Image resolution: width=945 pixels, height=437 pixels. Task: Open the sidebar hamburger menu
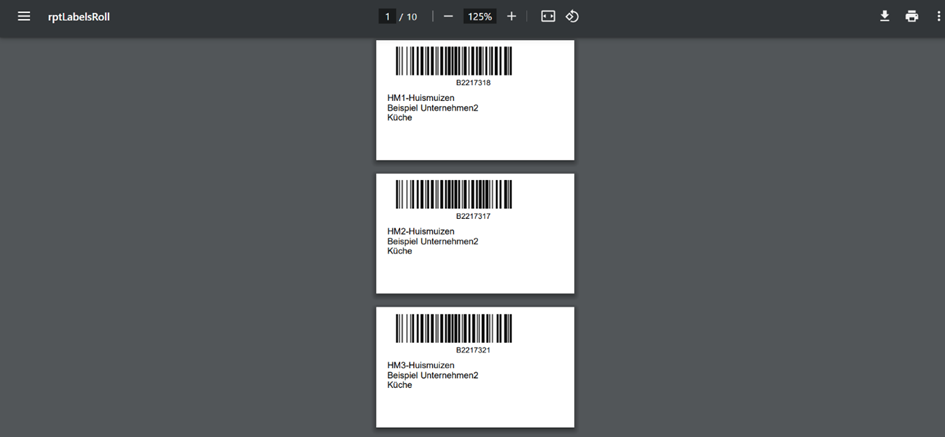click(x=24, y=16)
